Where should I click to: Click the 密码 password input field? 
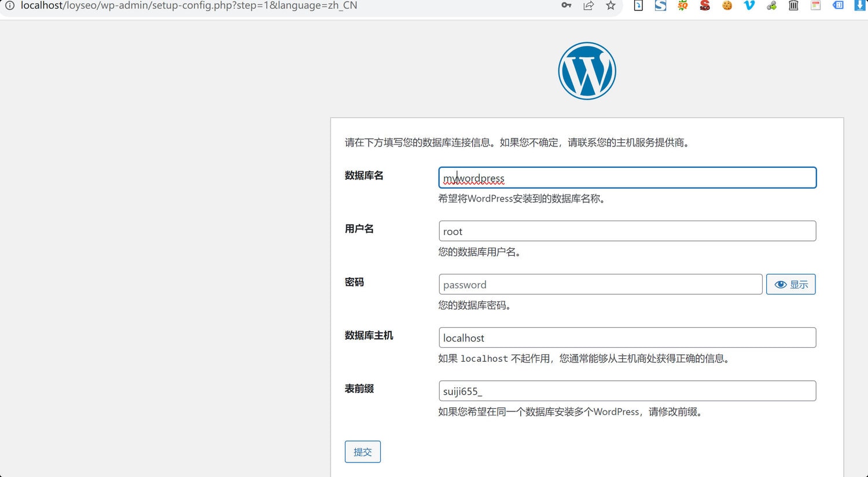pyautogui.click(x=600, y=284)
